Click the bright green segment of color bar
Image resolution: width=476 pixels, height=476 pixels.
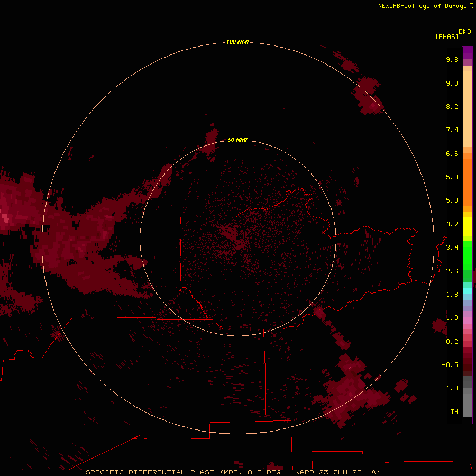click(467, 255)
